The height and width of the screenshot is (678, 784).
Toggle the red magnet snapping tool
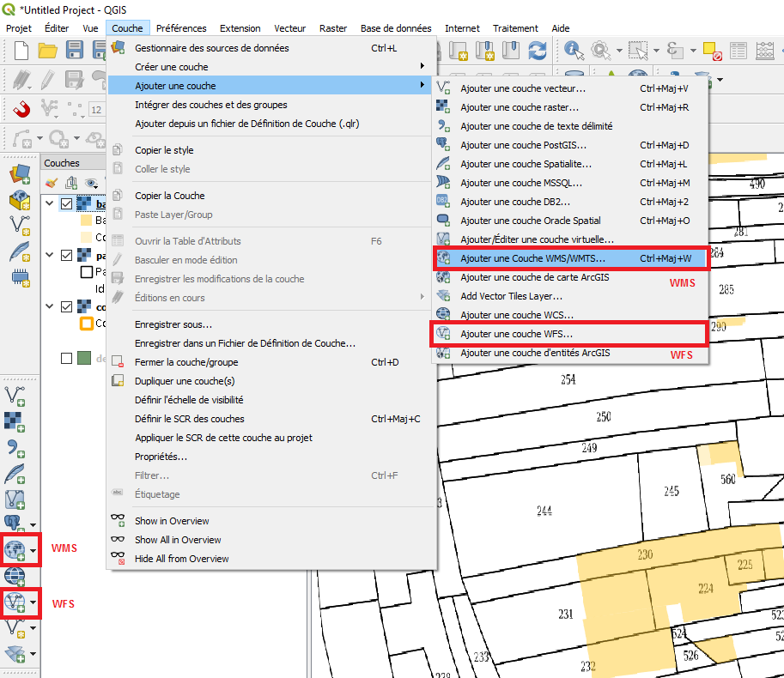tap(21, 108)
